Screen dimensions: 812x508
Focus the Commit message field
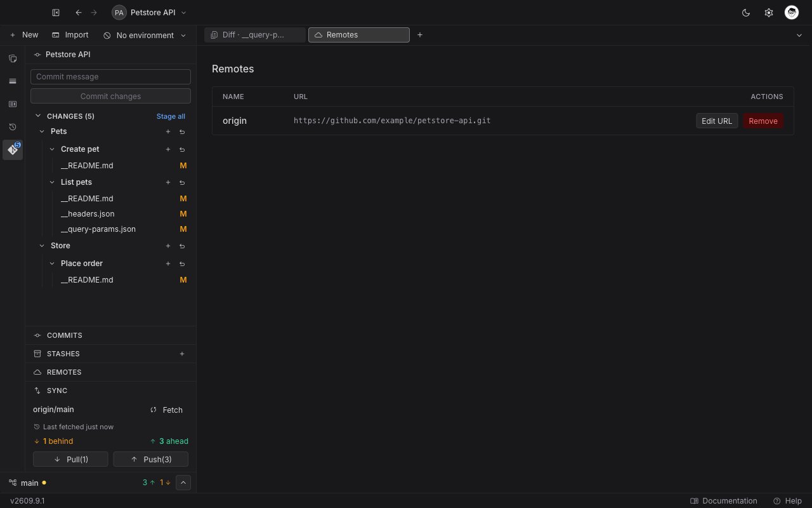click(x=110, y=77)
